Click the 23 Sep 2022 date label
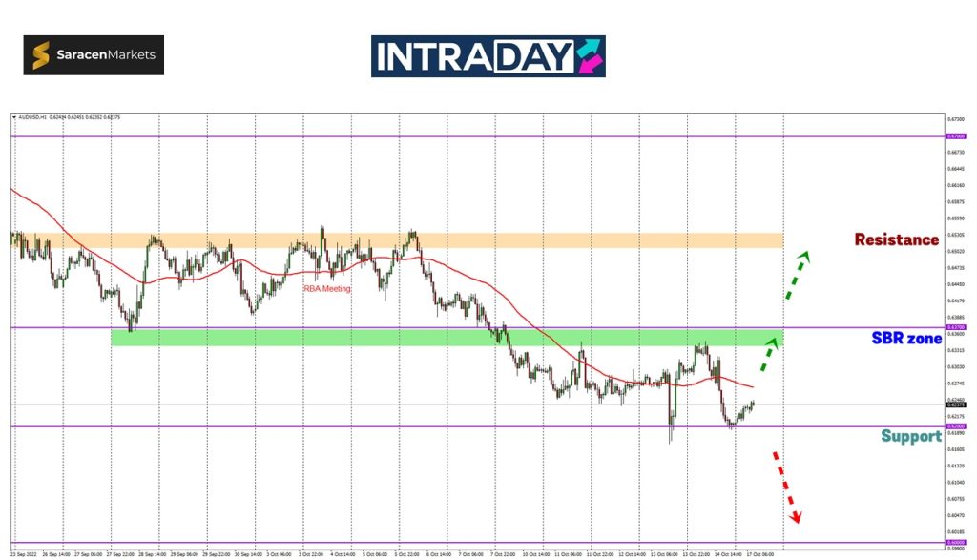Screen dimensions: 977x560 click(25, 553)
